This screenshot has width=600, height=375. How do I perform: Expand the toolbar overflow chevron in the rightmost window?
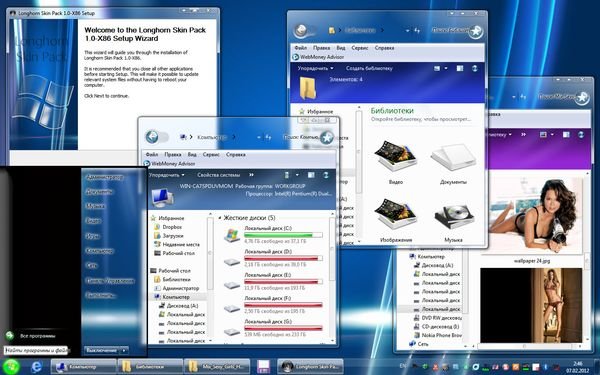pos(523,135)
